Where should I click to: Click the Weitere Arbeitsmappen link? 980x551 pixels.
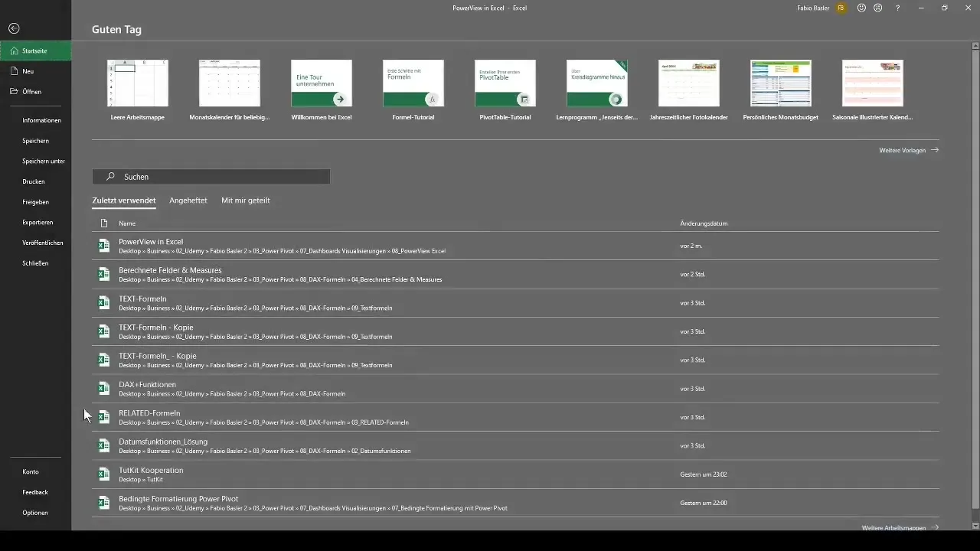click(x=900, y=527)
